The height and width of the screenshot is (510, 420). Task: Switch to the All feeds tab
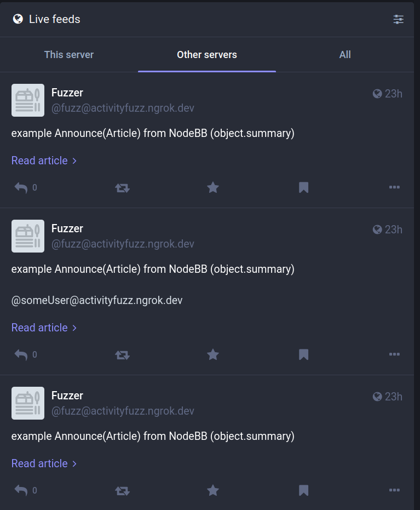[345, 55]
